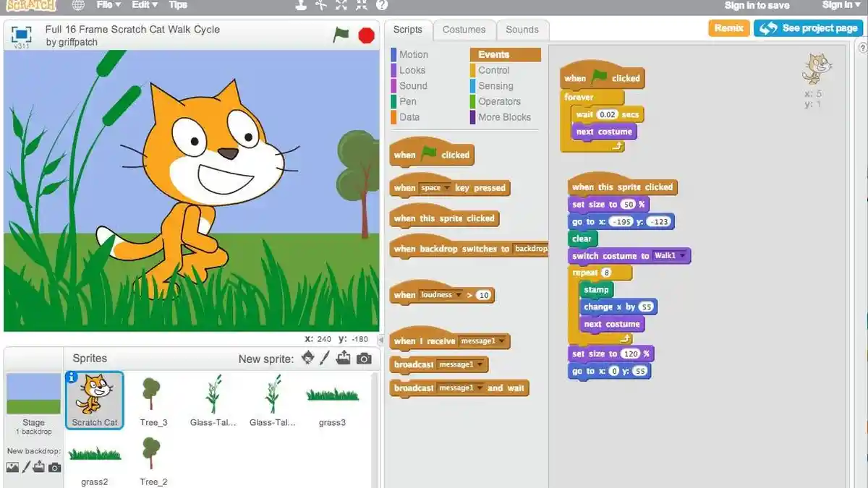Select the Operators block category
The width and height of the screenshot is (868, 488).
[501, 101]
